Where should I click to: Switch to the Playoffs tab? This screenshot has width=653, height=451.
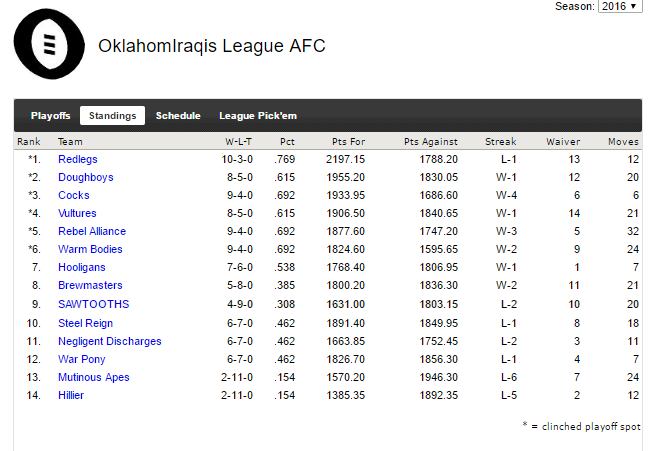(x=50, y=116)
